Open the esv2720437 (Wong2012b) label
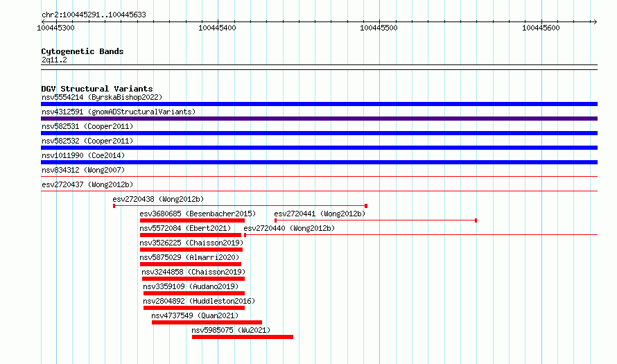This screenshot has width=617, height=364. click(x=87, y=184)
